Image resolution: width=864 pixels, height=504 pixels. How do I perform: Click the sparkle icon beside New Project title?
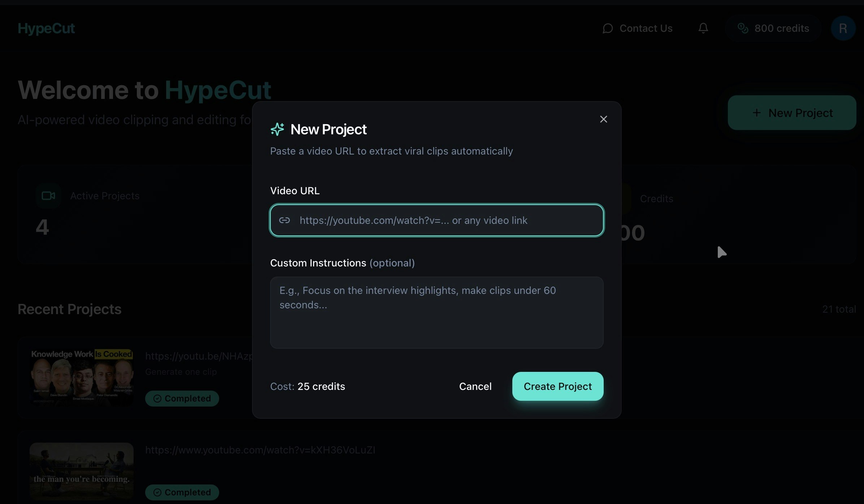pos(277,129)
